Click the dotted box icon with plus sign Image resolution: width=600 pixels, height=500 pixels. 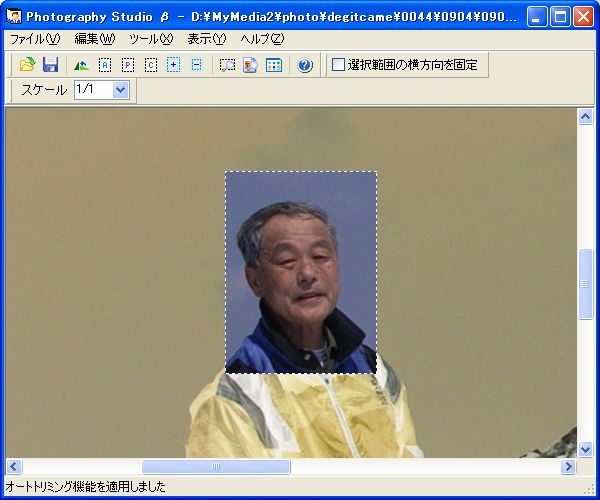(174, 65)
